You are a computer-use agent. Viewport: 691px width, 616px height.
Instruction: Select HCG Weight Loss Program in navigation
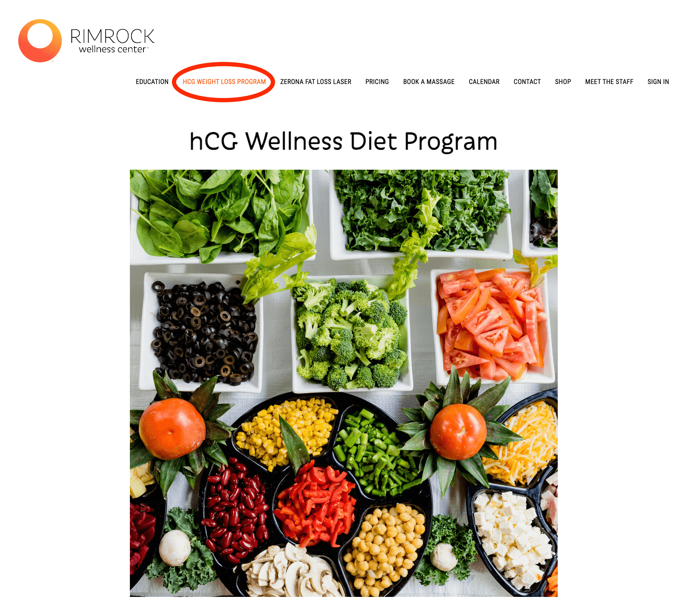pyautogui.click(x=224, y=82)
